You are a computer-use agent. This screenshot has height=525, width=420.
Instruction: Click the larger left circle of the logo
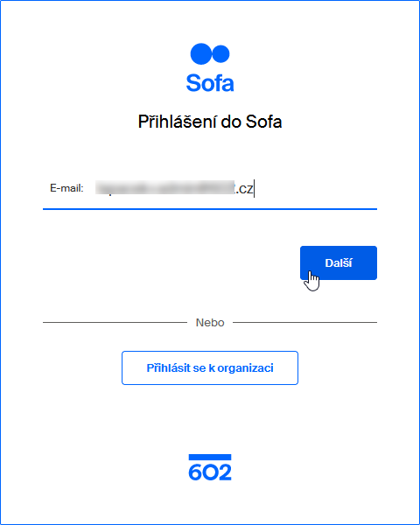click(201, 53)
